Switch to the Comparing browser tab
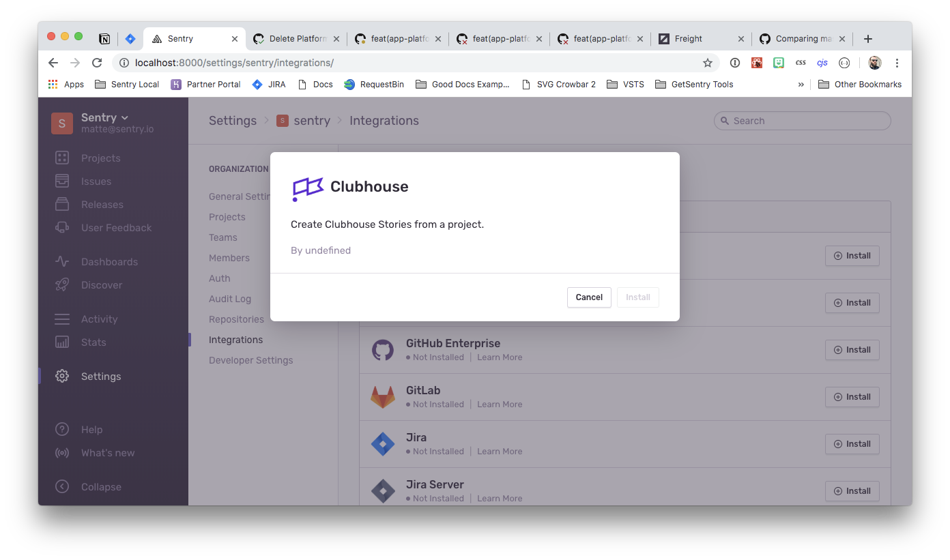Screen dimensions: 950x560 click(x=802, y=39)
